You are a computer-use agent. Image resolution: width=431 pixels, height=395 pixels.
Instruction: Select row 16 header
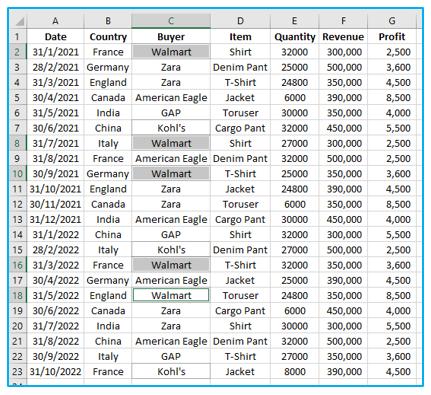[17, 265]
